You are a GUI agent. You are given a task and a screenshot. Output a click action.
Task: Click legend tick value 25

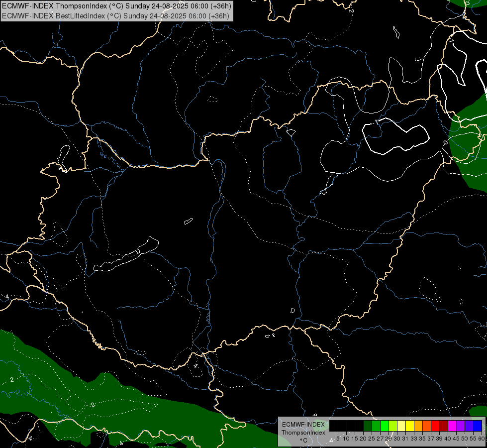click(x=372, y=439)
